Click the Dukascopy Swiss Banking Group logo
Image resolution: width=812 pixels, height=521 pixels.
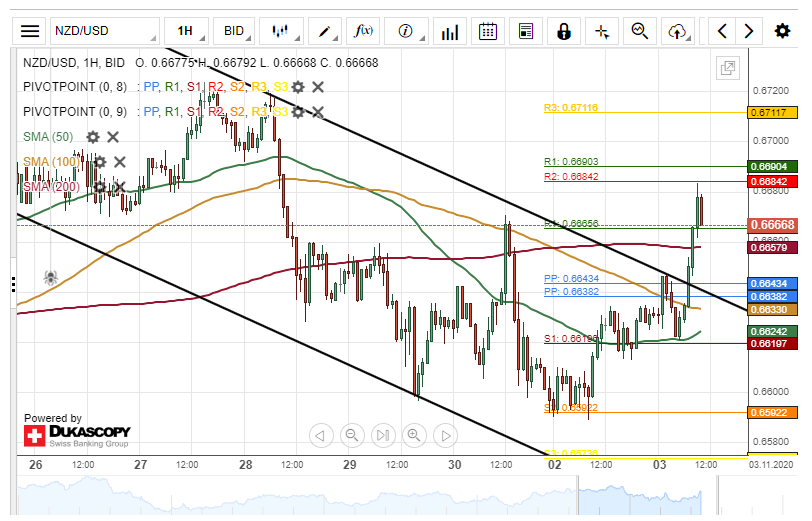[x=77, y=436]
